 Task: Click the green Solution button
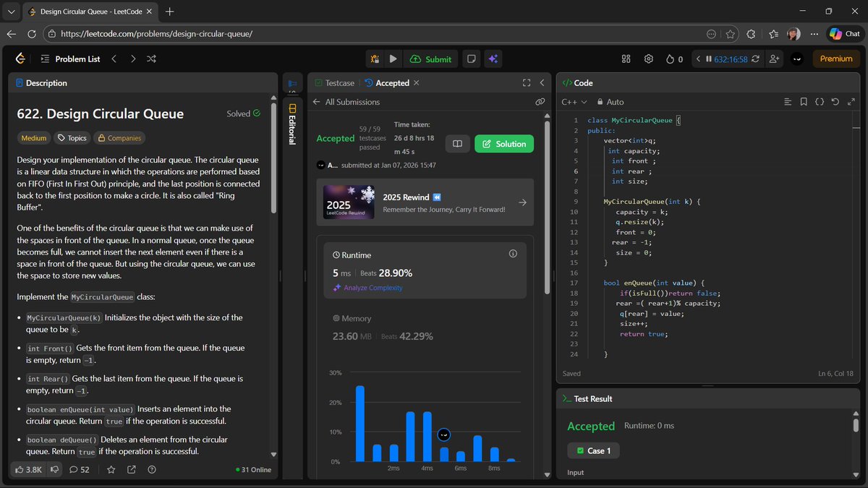[x=504, y=144]
